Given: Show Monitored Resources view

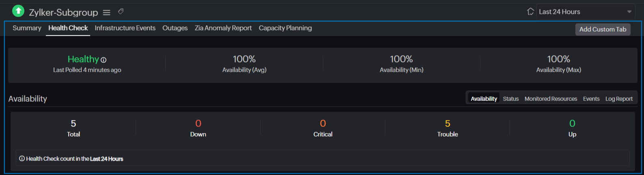Looking at the screenshot, I should click(x=551, y=99).
